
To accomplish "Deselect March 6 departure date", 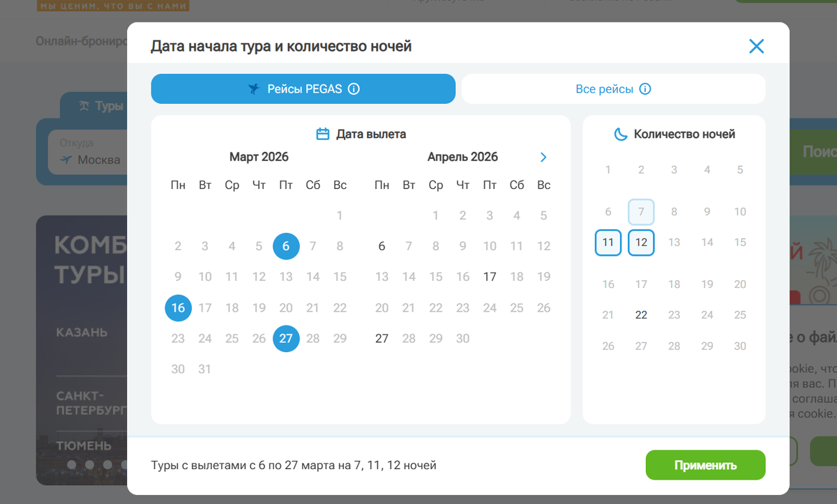I will (x=286, y=245).
